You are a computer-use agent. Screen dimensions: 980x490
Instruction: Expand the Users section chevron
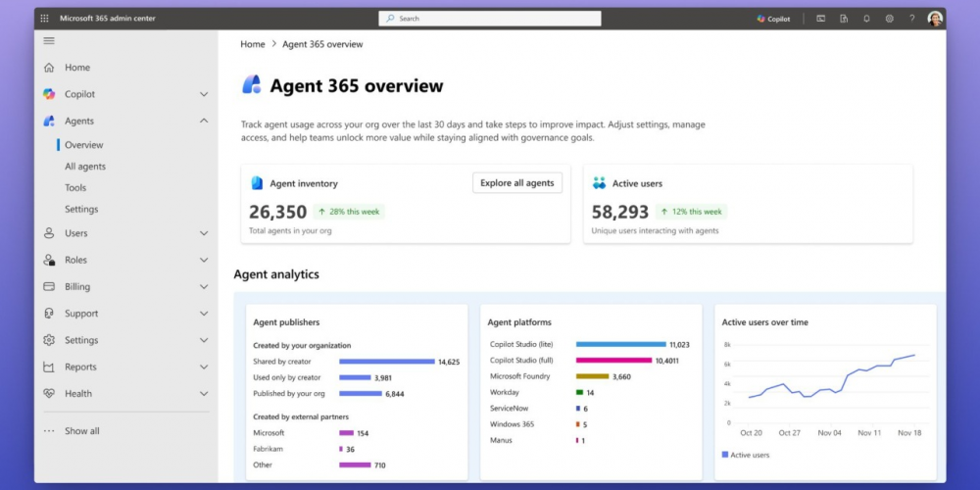click(204, 233)
